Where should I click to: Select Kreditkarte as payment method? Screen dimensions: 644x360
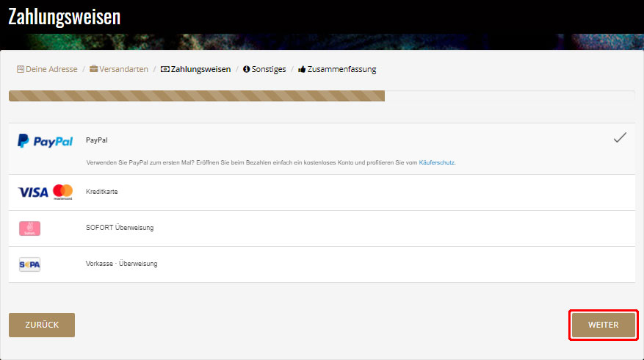point(101,192)
